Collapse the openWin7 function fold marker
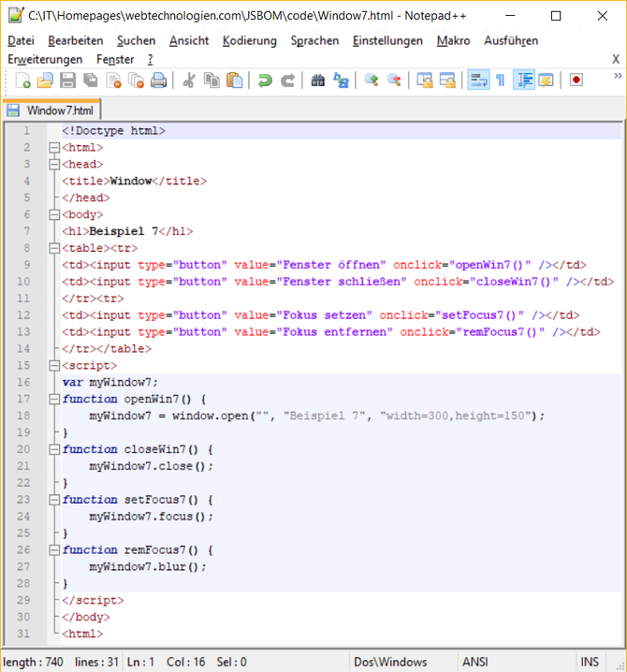Viewport: 627px width, 672px height. [x=54, y=399]
